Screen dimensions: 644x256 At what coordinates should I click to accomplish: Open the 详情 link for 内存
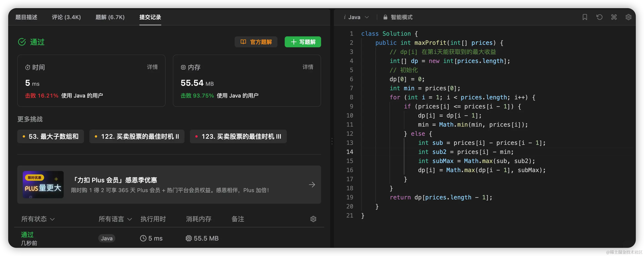pyautogui.click(x=308, y=67)
